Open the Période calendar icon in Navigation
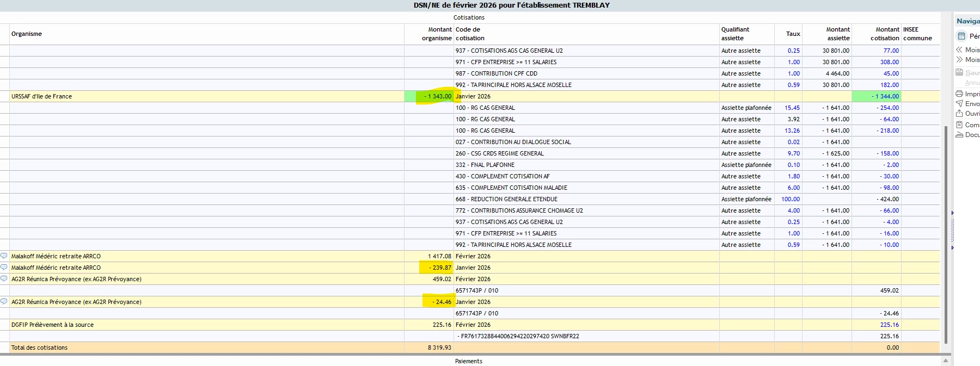This screenshot has height=366, width=980. point(961,36)
